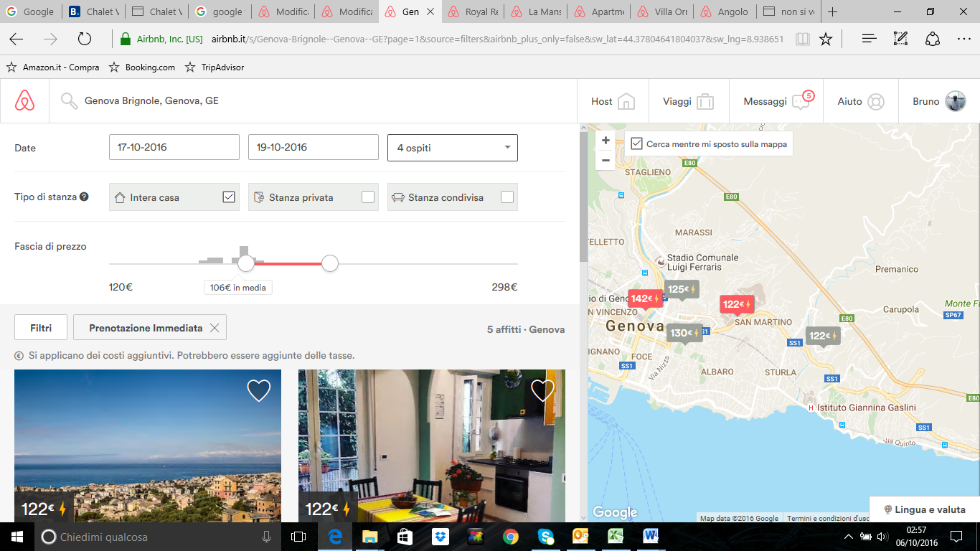Click the location search field
The height and width of the screenshot is (551, 980).
pos(313,101)
